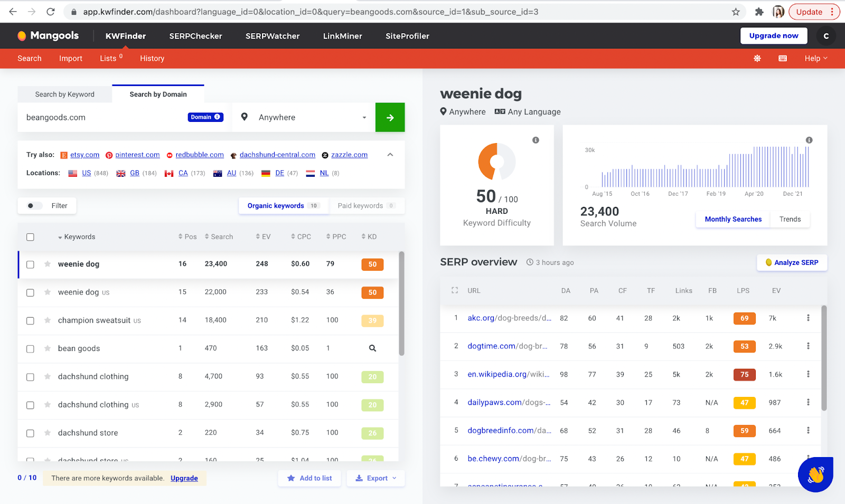Check the champion sweatsuit row checkbox
Image resolution: width=845 pixels, height=504 pixels.
coord(30,320)
